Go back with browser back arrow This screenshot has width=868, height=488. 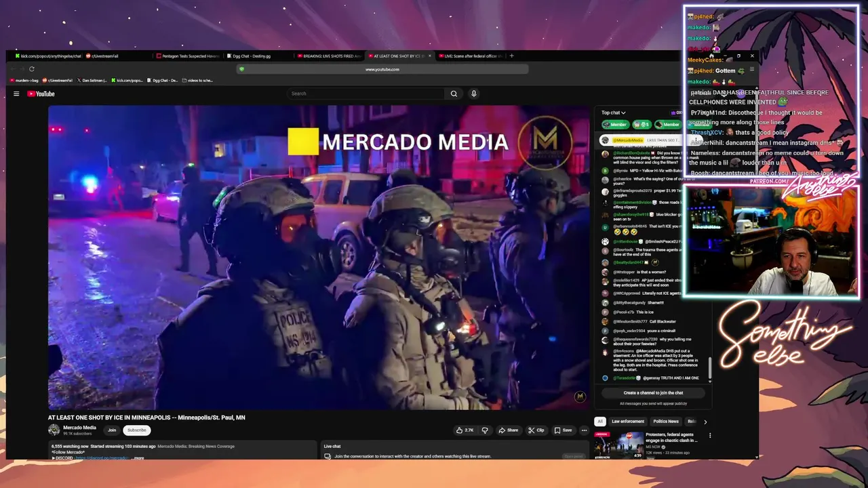click(x=13, y=68)
